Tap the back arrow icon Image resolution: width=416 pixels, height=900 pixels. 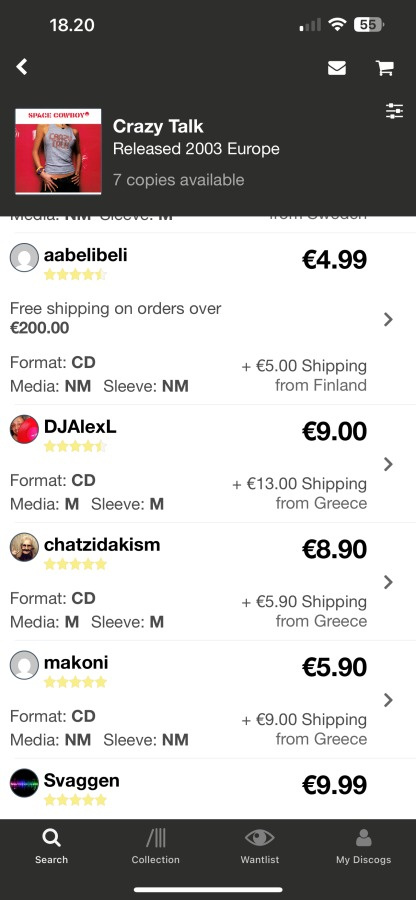pos(22,67)
